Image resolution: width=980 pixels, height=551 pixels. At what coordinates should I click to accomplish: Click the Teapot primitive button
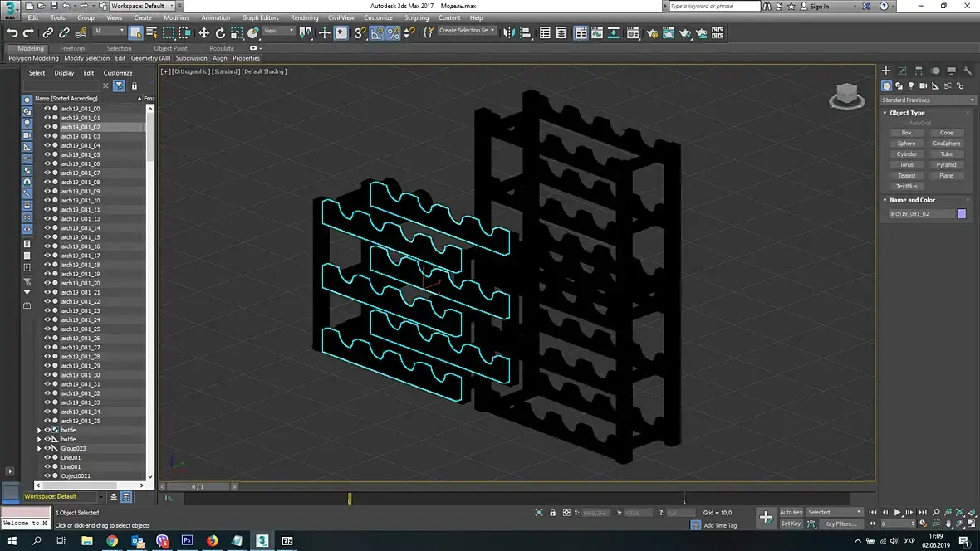[x=906, y=176]
